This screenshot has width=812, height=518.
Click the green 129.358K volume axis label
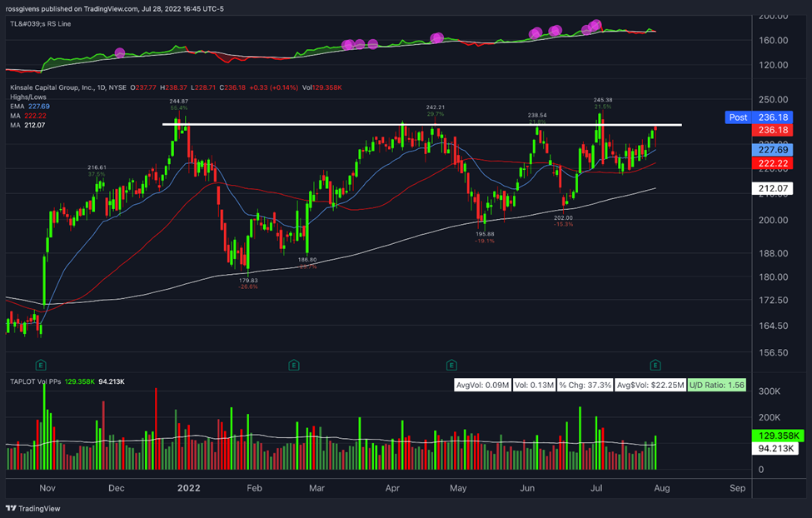coord(778,436)
